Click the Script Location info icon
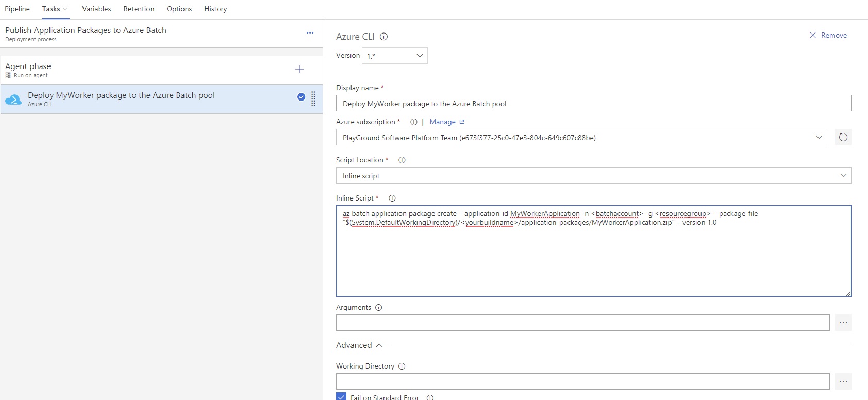Screen dimensions: 868x400 402,160
